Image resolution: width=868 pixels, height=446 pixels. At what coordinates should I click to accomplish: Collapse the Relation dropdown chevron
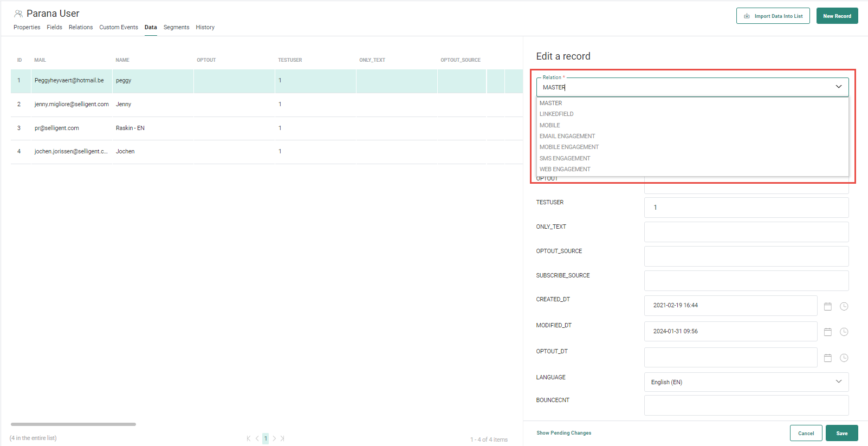[838, 87]
